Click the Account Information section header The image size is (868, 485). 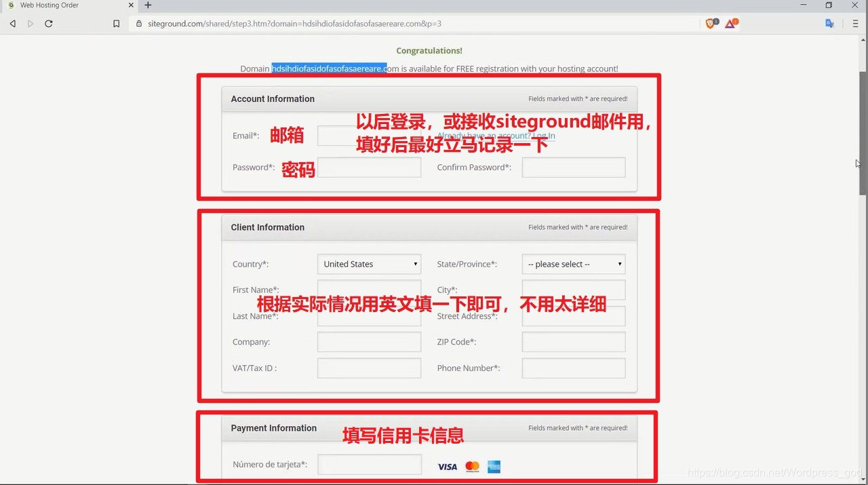click(429, 99)
